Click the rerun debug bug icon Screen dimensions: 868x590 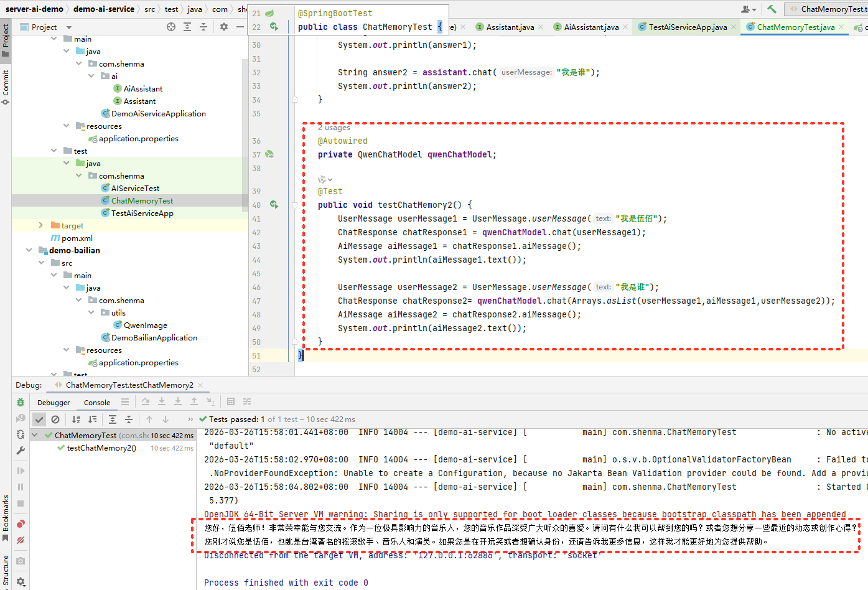pyautogui.click(x=21, y=402)
